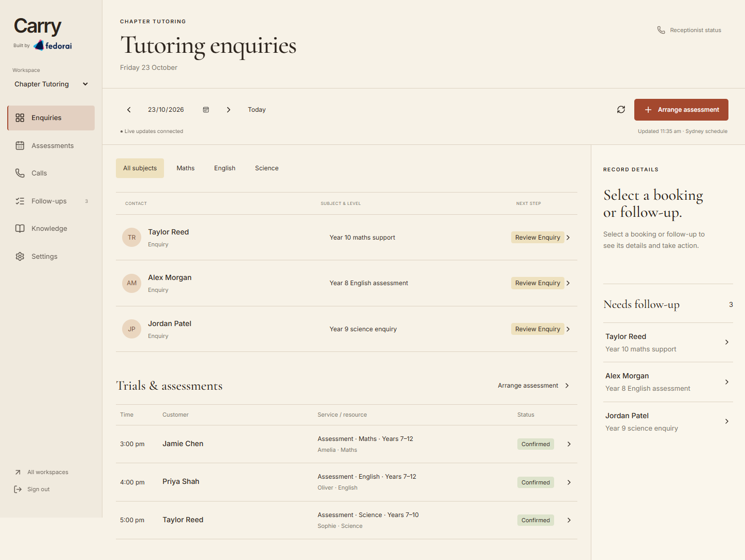Select the All subjects filter tab
The height and width of the screenshot is (560, 745).
pyautogui.click(x=140, y=168)
